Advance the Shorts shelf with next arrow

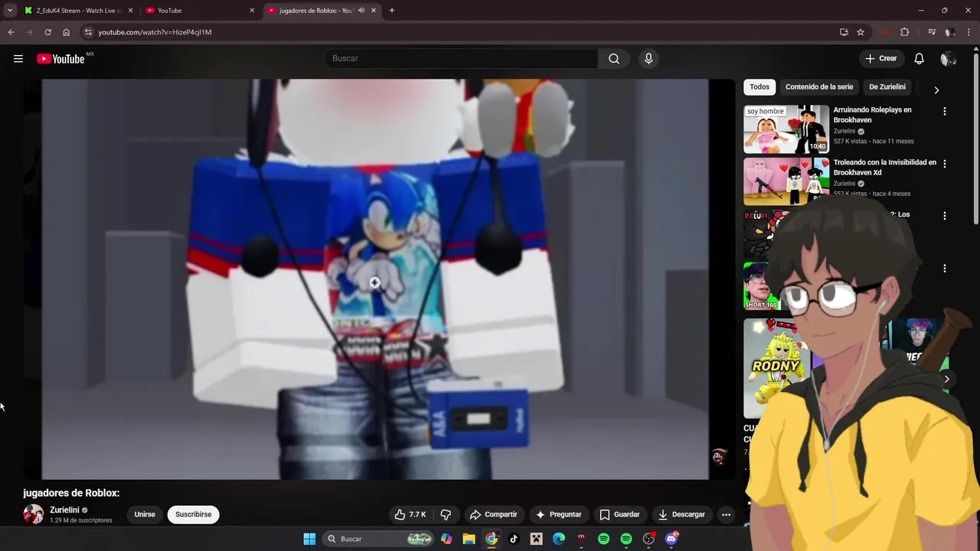point(946,379)
